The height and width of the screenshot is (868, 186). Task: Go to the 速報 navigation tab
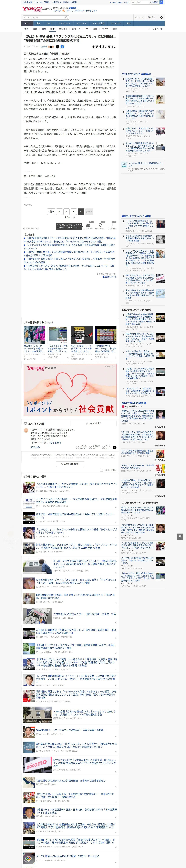[x=38, y=24]
